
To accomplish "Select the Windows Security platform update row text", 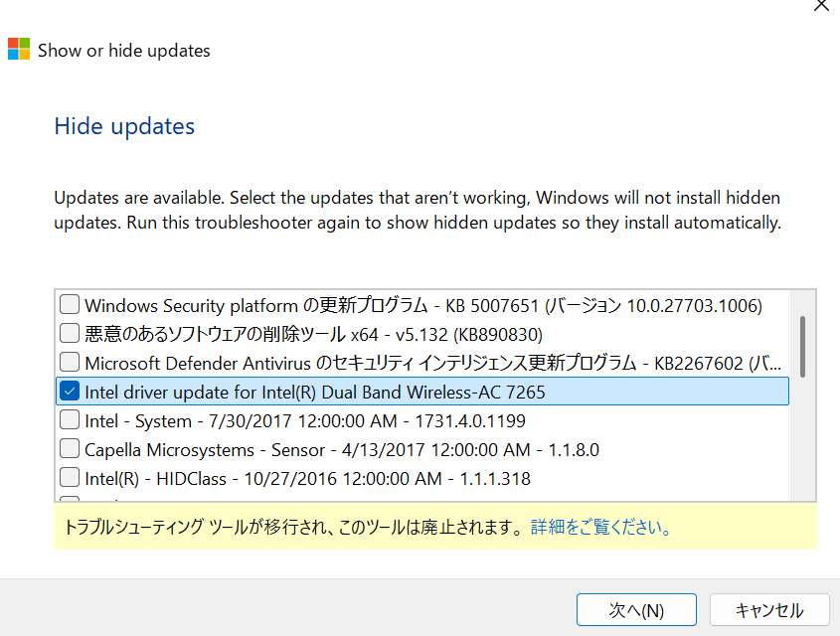I will pyautogui.click(x=423, y=306).
